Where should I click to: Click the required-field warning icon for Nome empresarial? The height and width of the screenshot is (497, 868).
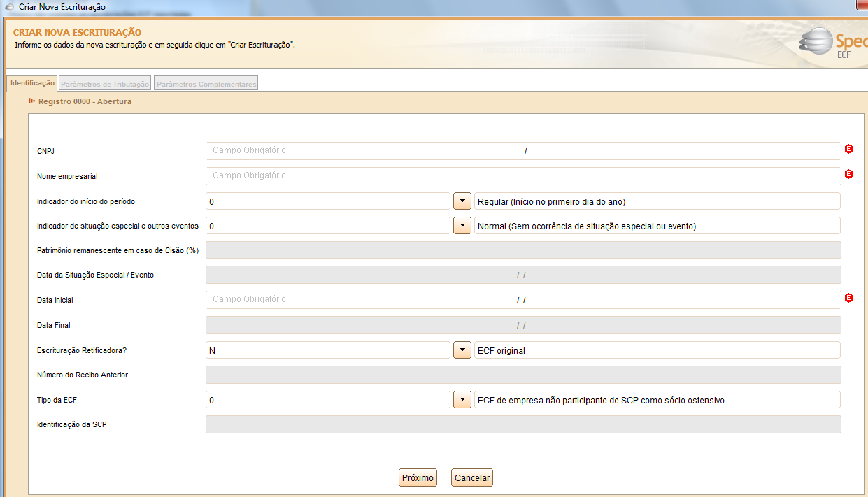click(848, 174)
